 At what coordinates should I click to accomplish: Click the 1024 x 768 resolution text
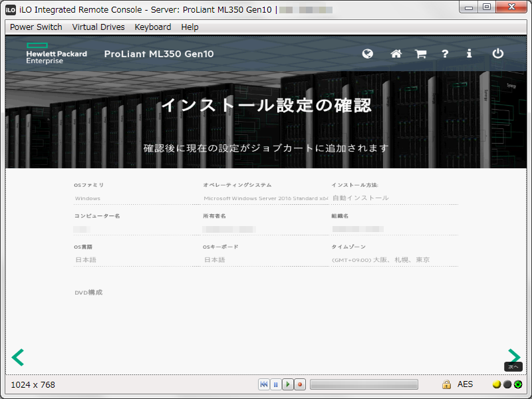click(33, 385)
